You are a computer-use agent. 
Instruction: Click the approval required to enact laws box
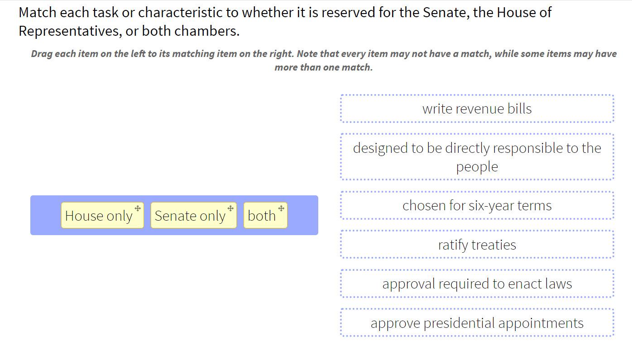point(476,284)
